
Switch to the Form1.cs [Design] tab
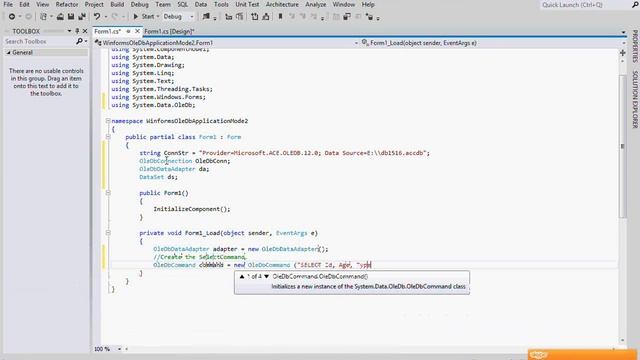(x=169, y=31)
